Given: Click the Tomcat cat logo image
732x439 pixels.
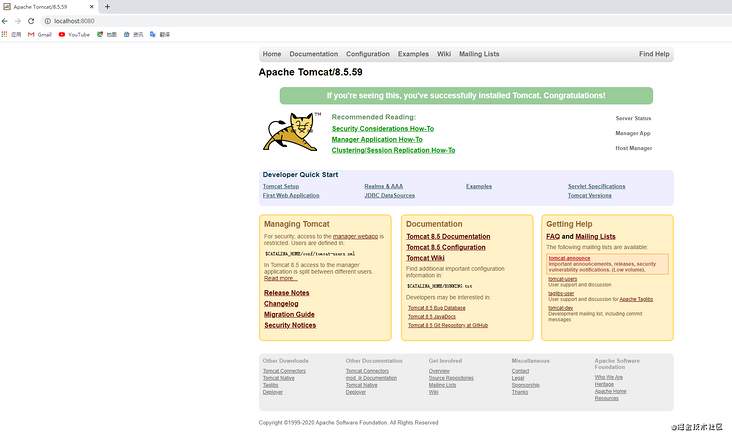Looking at the screenshot, I should point(291,132).
